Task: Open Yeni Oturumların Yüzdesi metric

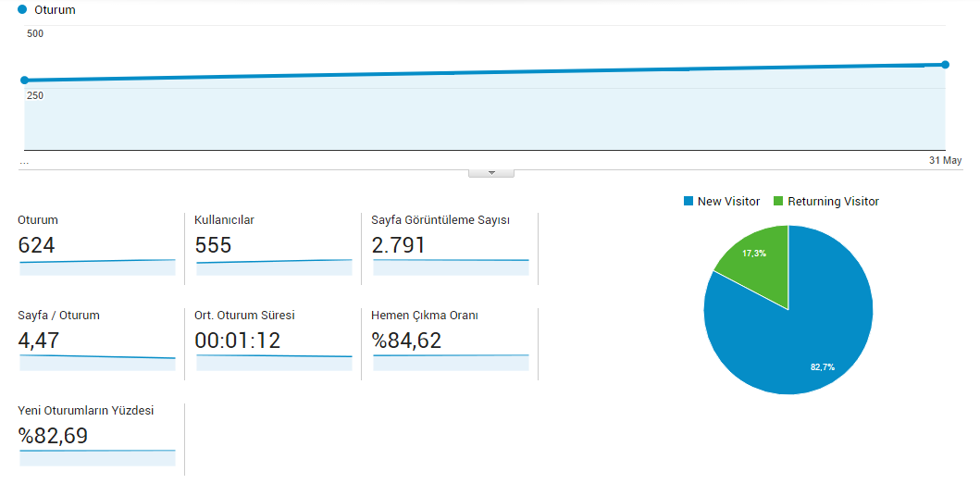Action: [x=97, y=436]
